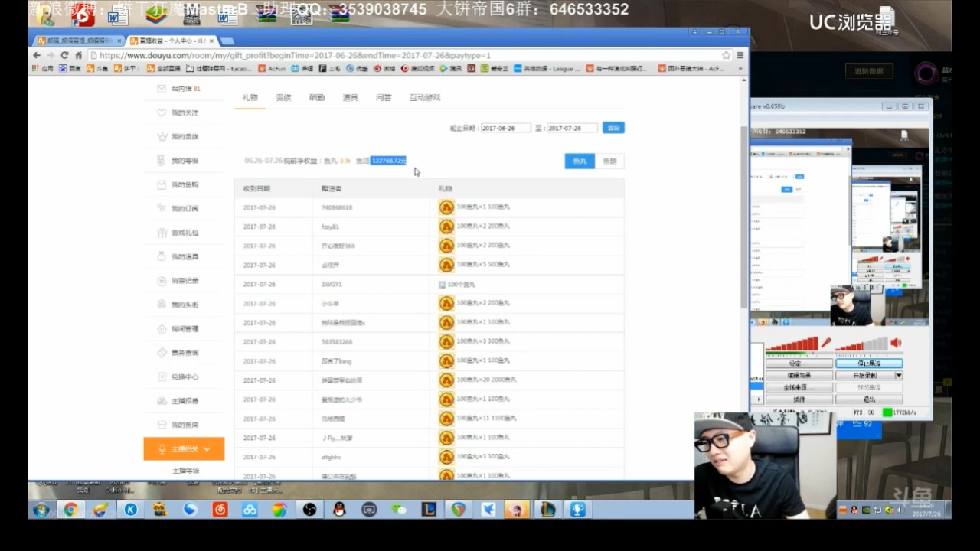
Task: Open the Chrome menu button
Action: [740, 55]
